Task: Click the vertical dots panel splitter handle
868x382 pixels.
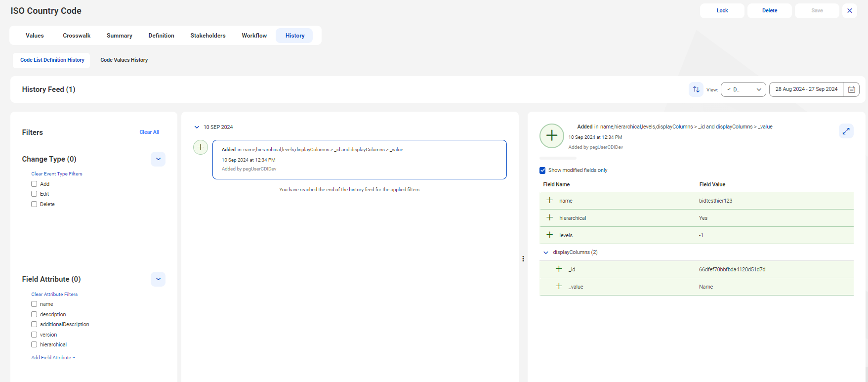Action: pyautogui.click(x=523, y=258)
